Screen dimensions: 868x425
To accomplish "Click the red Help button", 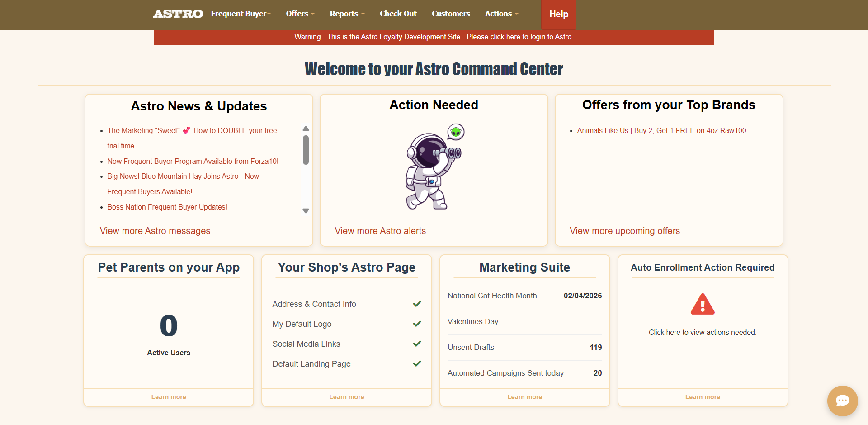I will pos(558,14).
